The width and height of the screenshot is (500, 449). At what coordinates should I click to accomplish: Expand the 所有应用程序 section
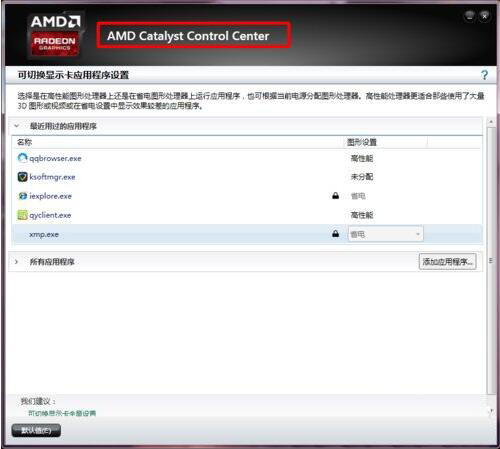coord(17,262)
